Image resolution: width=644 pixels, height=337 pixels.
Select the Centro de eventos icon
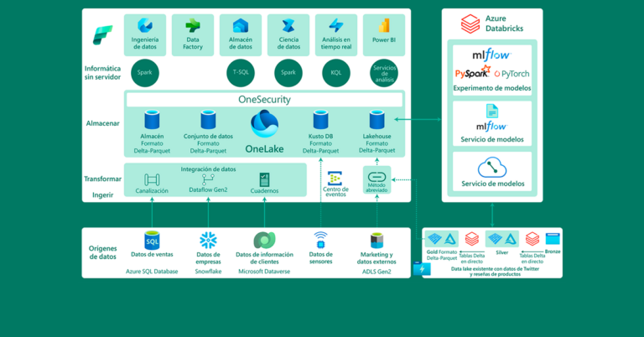click(x=335, y=179)
